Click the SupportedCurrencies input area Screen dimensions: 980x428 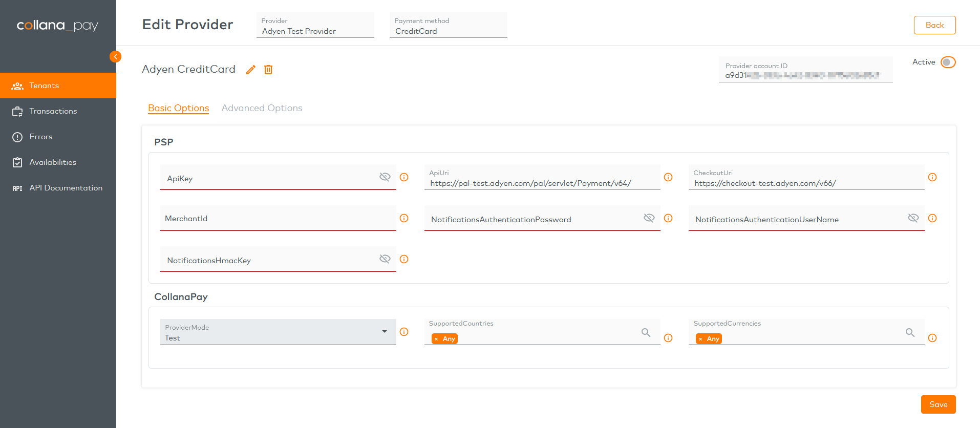coord(806,332)
